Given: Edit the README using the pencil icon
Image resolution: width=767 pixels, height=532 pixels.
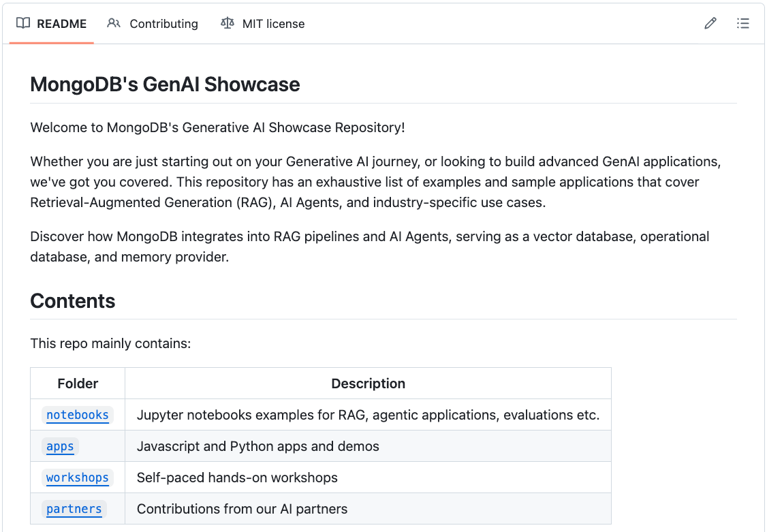Looking at the screenshot, I should 710,23.
